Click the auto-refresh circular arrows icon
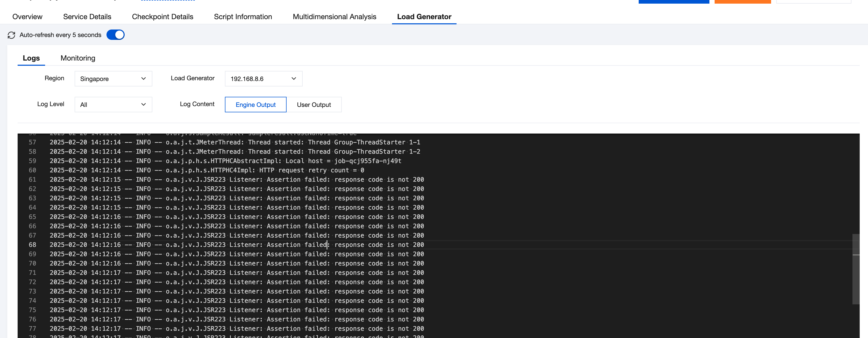 11,35
